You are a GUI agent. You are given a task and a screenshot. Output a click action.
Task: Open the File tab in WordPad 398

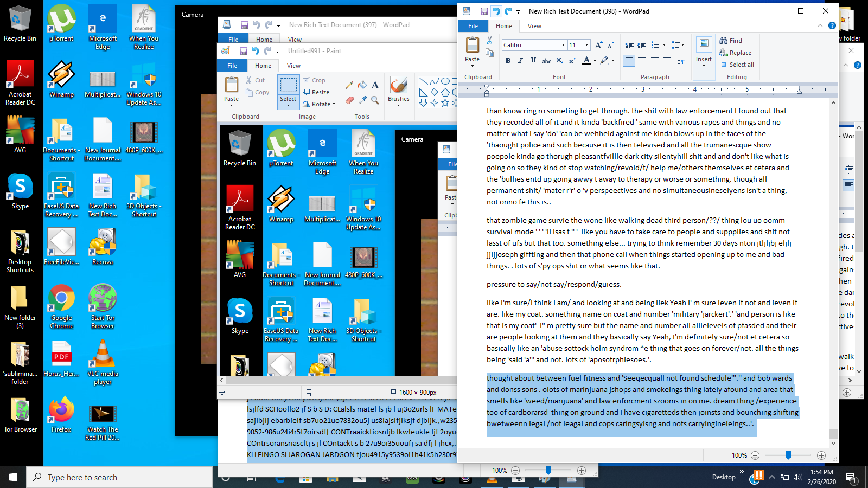tap(473, 25)
